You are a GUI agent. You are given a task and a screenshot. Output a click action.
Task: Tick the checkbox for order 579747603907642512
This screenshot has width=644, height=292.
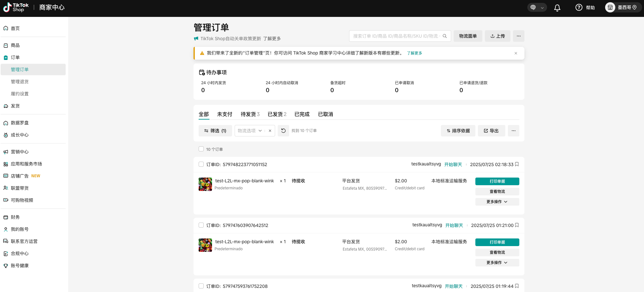[x=201, y=225]
